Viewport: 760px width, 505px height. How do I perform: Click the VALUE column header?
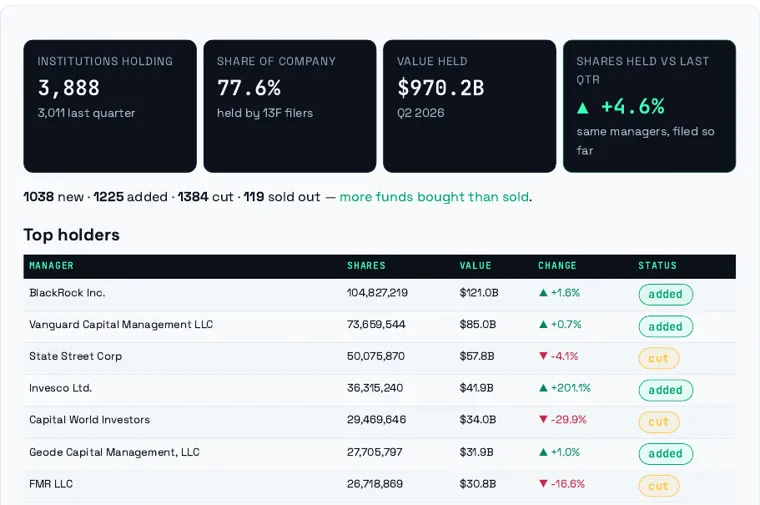tap(475, 266)
